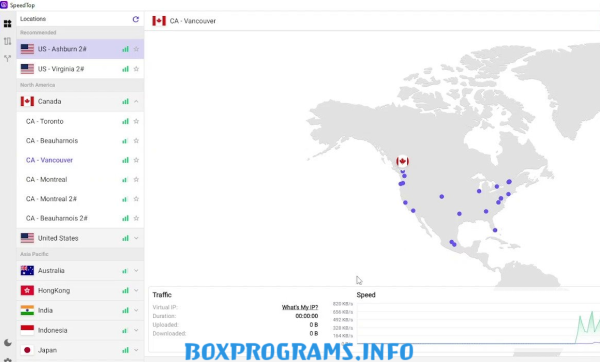Select CA - Vancouver location
Image resolution: width=600 pixels, height=362 pixels.
(80, 160)
